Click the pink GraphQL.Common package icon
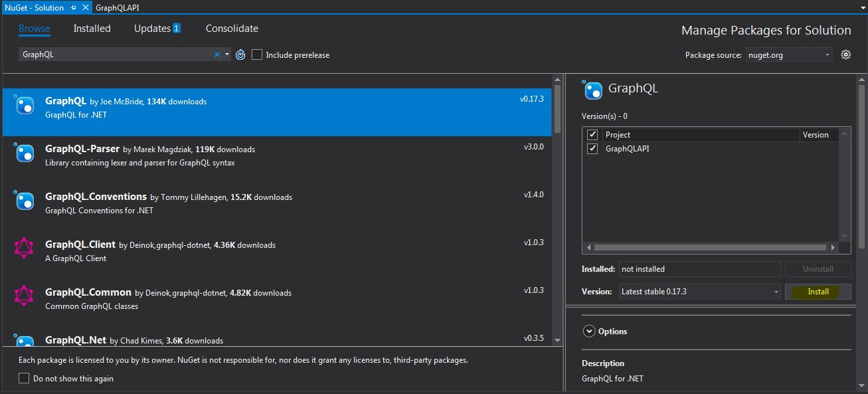 [25, 296]
